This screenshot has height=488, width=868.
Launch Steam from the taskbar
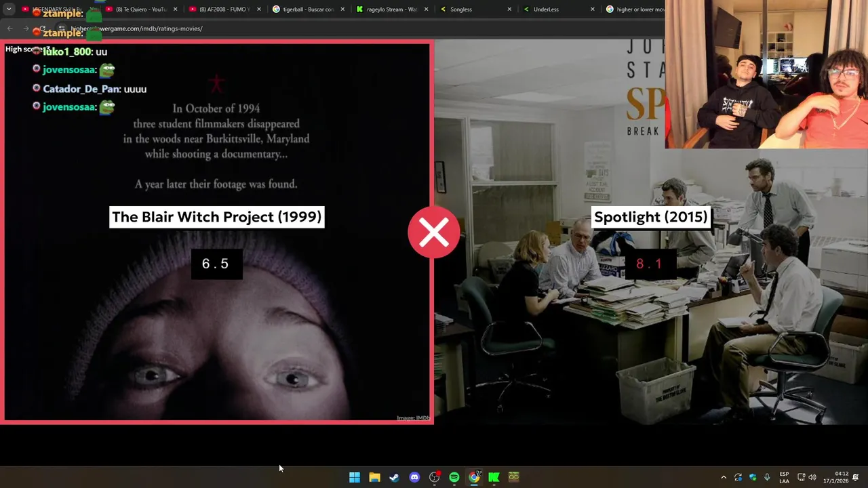point(394,477)
